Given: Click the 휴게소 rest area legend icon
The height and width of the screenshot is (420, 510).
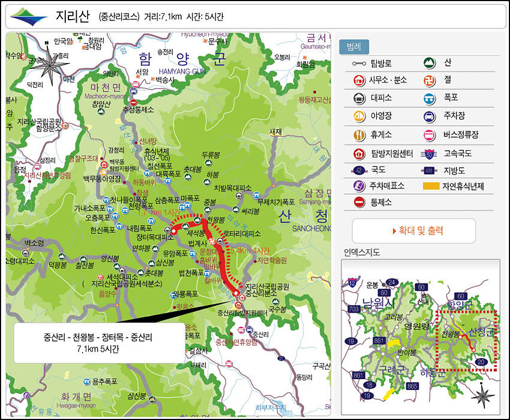Looking at the screenshot, I should click(359, 135).
